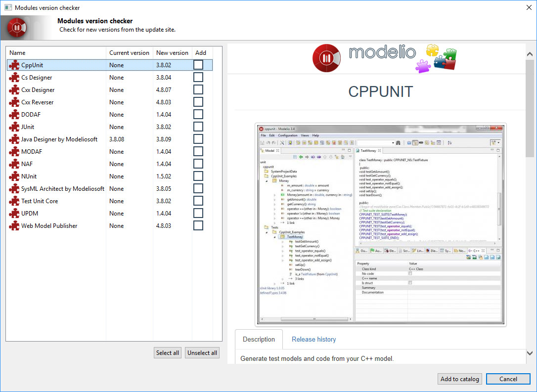The width and height of the screenshot is (537, 392).
Task: Click current version cell "3.8.08"
Action: coord(117,139)
